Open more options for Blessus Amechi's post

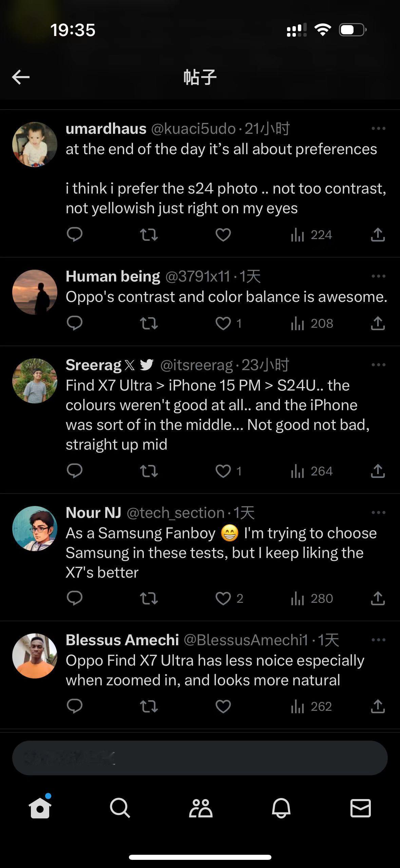coord(378,640)
